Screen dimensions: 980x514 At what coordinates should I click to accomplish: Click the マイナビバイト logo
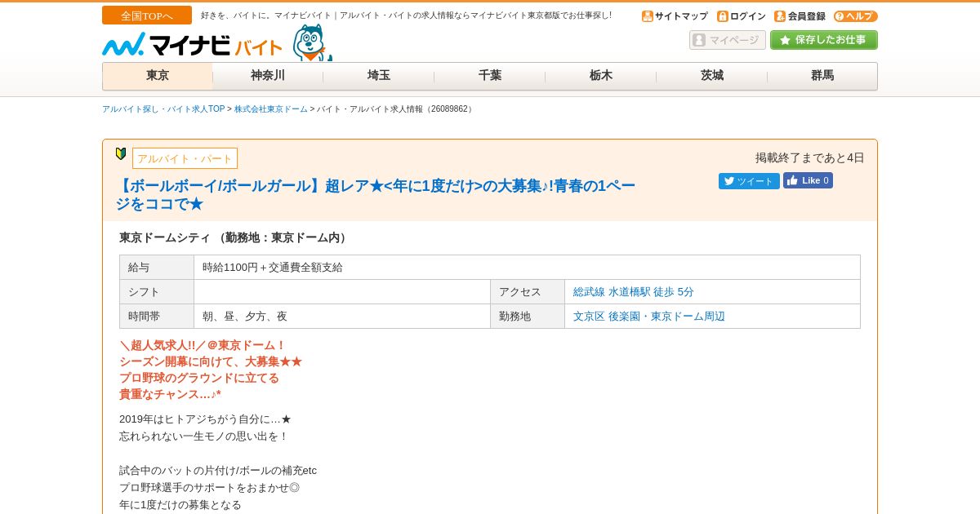[x=193, y=45]
